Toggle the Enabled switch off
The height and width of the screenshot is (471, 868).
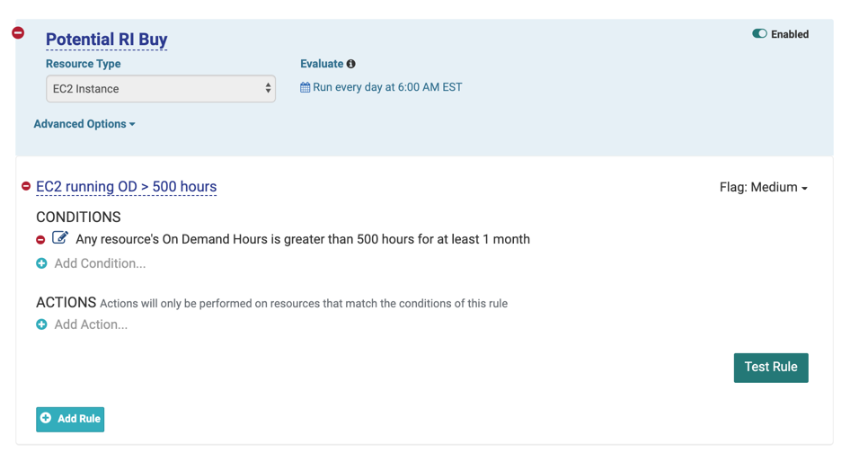759,34
